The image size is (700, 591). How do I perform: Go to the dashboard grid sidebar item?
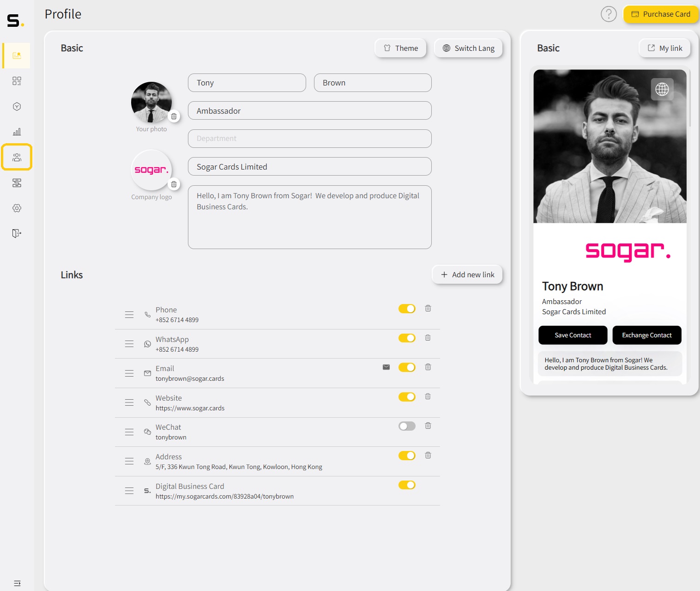click(17, 81)
